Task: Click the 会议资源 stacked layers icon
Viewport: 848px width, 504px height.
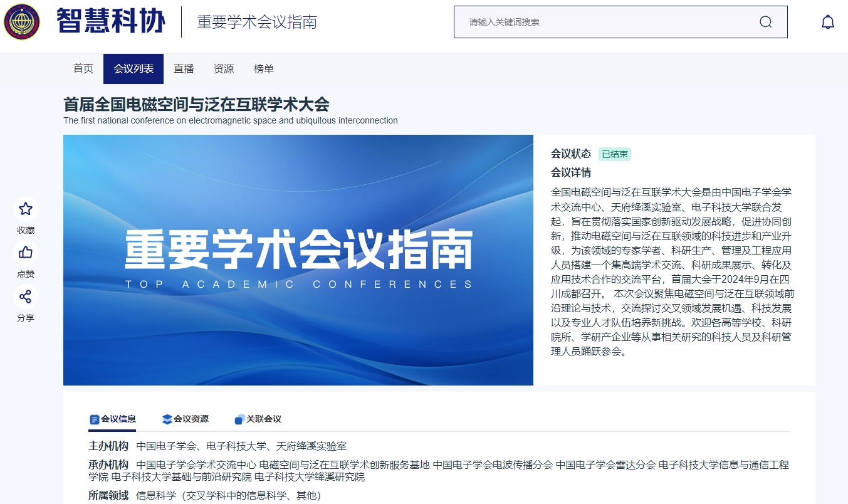Action: tap(167, 419)
